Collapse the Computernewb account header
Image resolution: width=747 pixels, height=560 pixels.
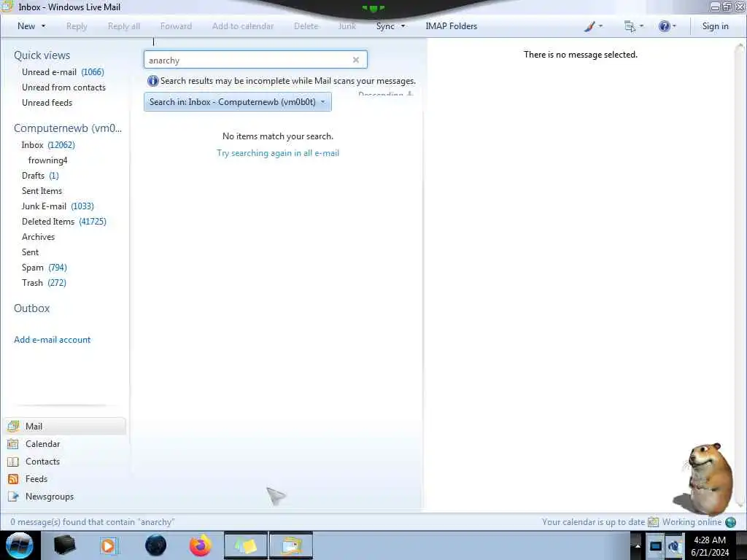tap(68, 128)
